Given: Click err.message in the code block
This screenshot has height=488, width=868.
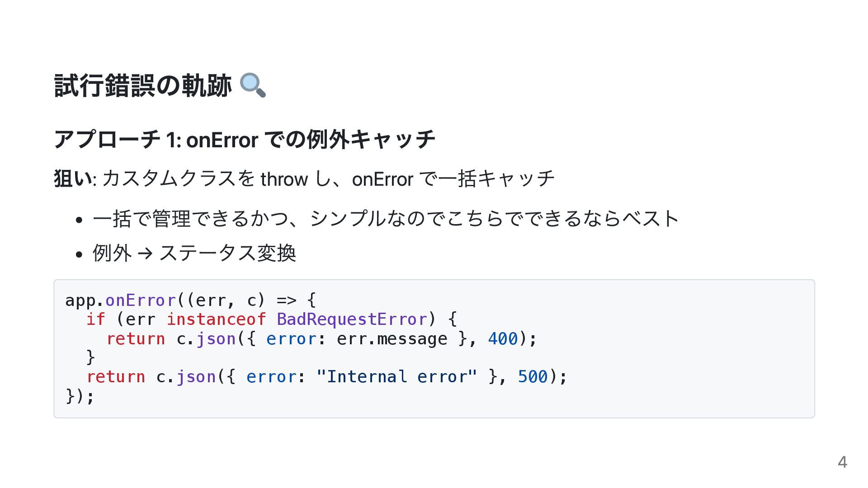Looking at the screenshot, I should coord(392,339).
